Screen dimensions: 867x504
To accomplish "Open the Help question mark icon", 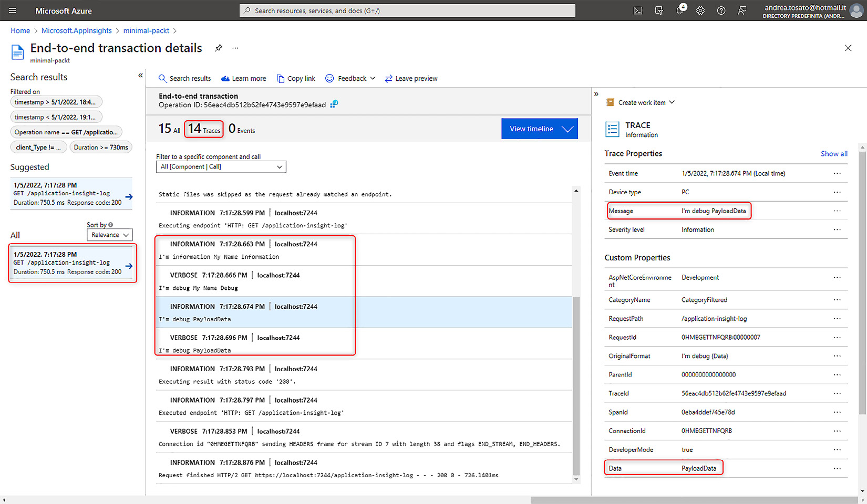I will (x=721, y=10).
